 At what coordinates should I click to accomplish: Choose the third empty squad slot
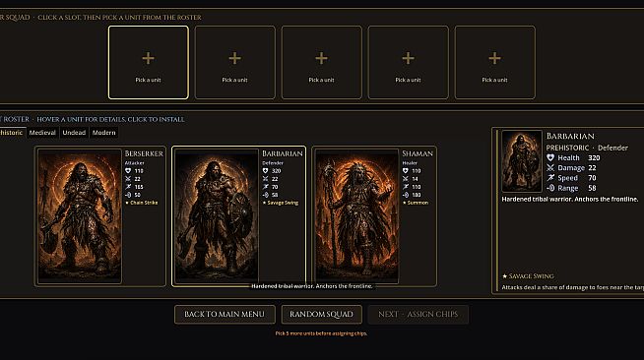(x=322, y=62)
